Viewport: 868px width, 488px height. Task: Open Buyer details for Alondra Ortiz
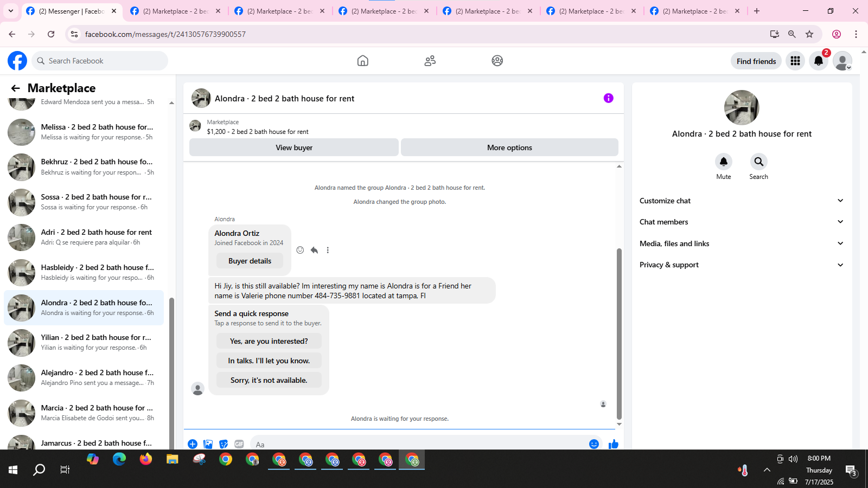[250, 261]
